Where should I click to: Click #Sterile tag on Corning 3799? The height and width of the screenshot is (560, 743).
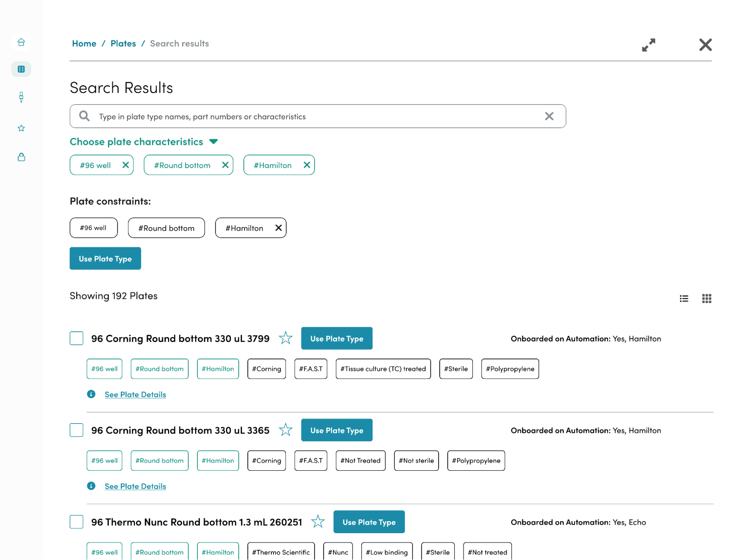pos(456,369)
